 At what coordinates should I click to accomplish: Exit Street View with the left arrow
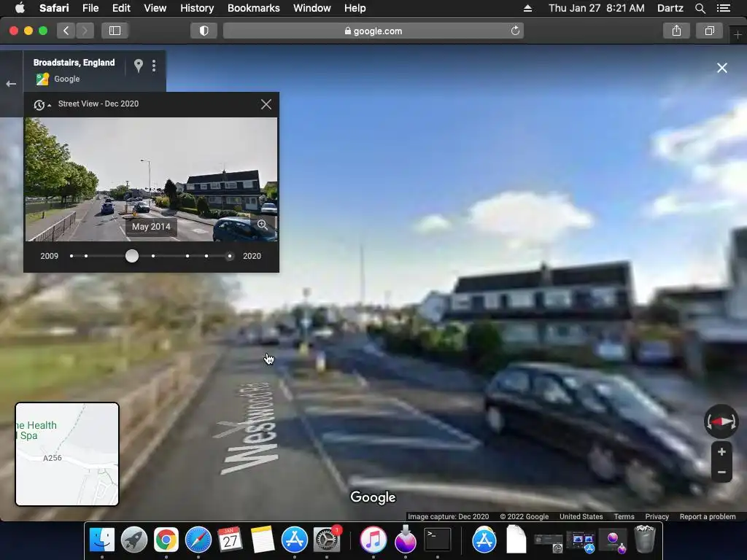click(11, 84)
